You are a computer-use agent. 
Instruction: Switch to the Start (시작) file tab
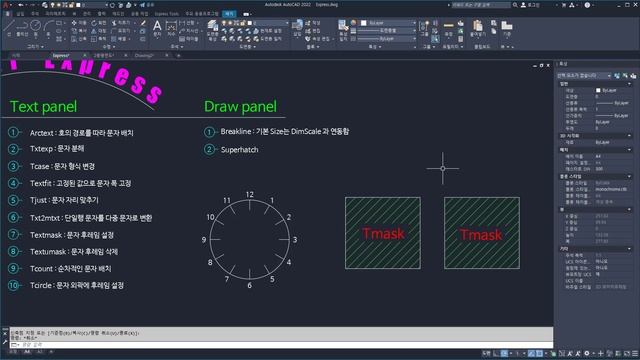click(16, 55)
